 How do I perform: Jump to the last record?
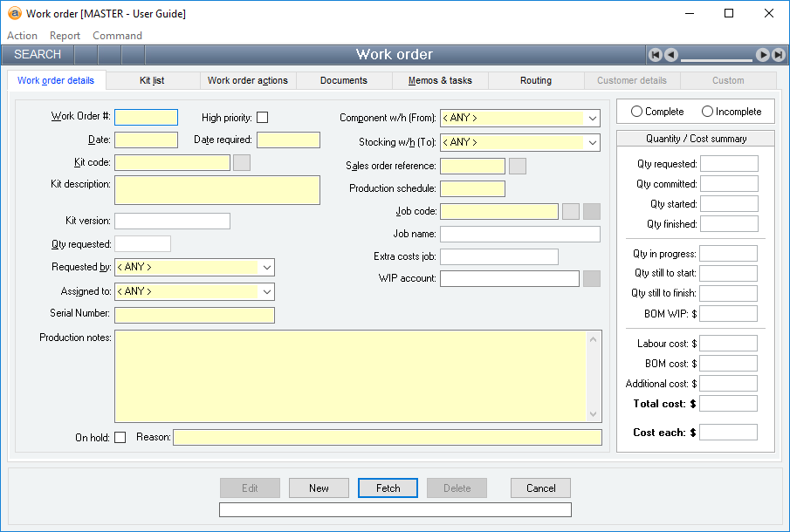click(x=778, y=55)
